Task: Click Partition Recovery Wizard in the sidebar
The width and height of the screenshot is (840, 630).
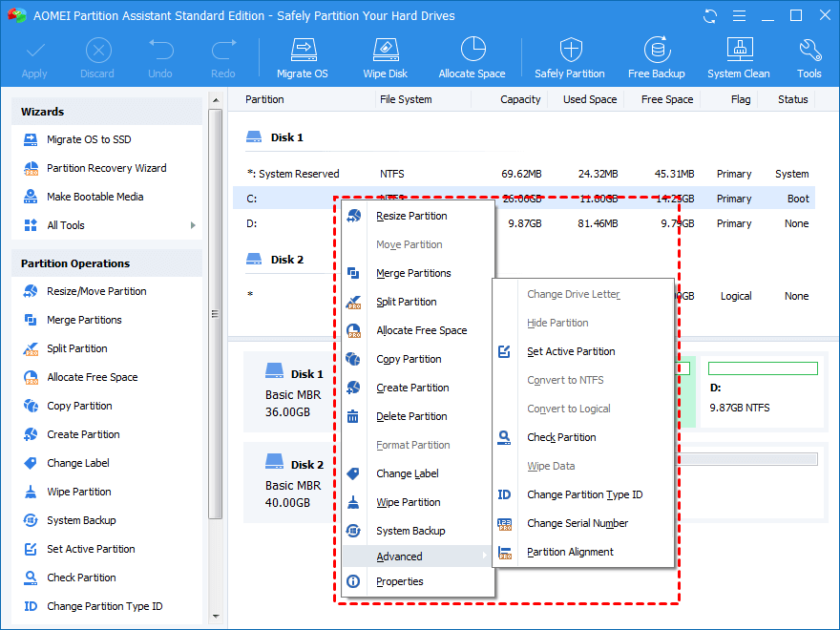Action: (x=106, y=168)
